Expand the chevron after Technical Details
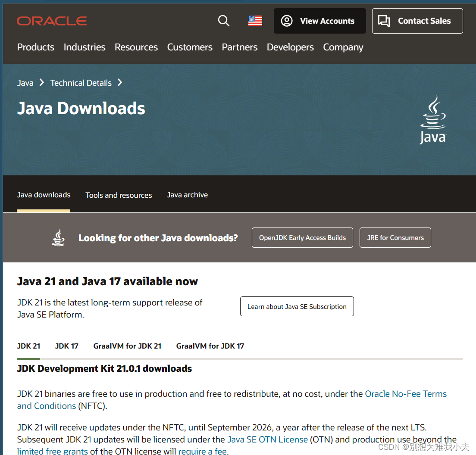476x455 pixels. [119, 82]
